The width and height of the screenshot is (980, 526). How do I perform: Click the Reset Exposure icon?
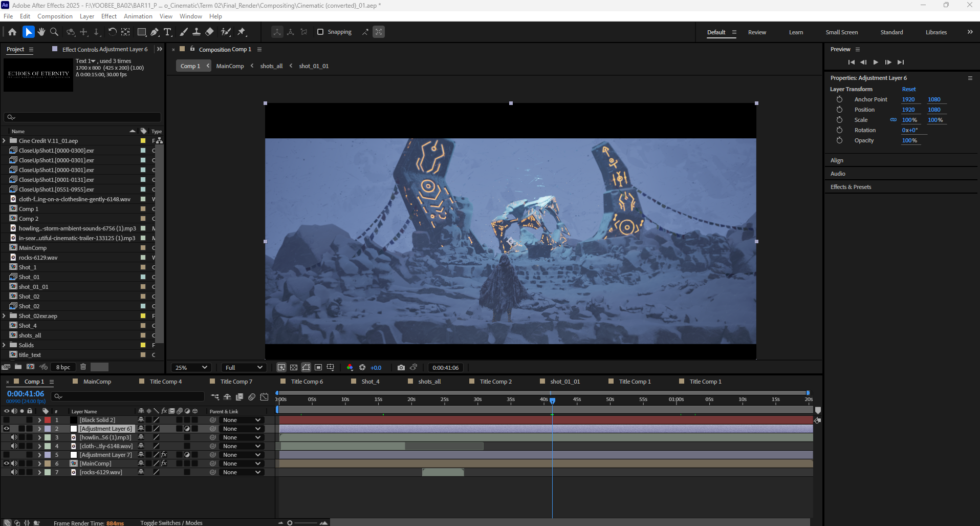click(362, 367)
